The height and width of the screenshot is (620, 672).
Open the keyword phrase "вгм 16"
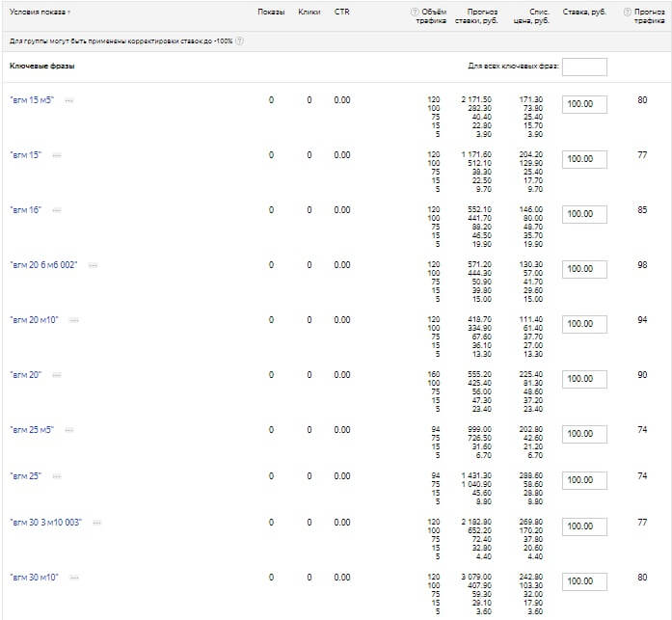point(26,210)
